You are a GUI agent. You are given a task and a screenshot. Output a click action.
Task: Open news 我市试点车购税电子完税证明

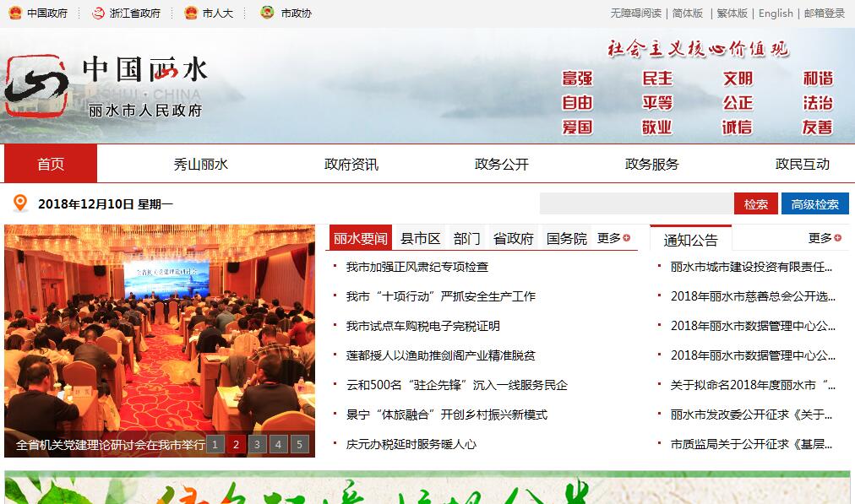click(422, 326)
